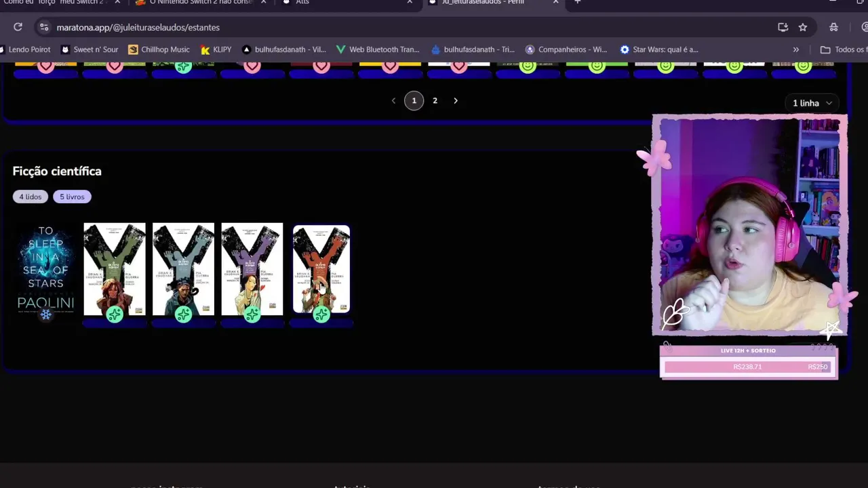868x488 pixels.
Task: Open the bulhufasdanath - Tri... bookmark
Action: pyautogui.click(x=473, y=49)
